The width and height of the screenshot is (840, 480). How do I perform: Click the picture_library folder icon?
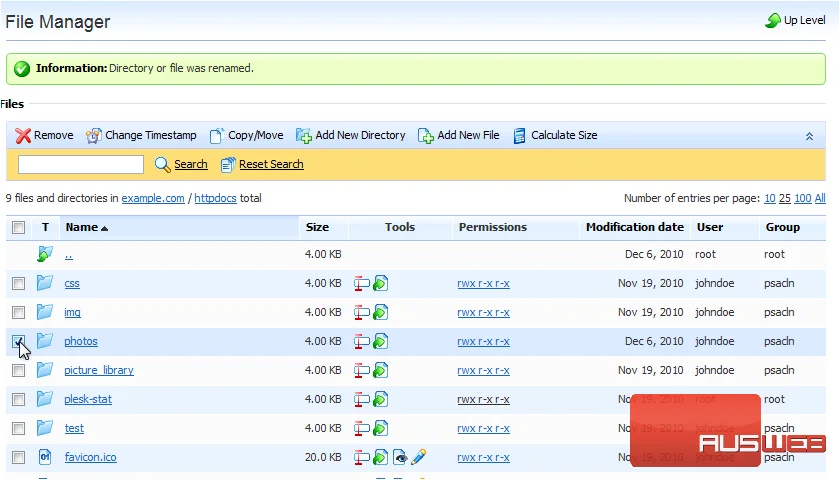[x=45, y=370]
